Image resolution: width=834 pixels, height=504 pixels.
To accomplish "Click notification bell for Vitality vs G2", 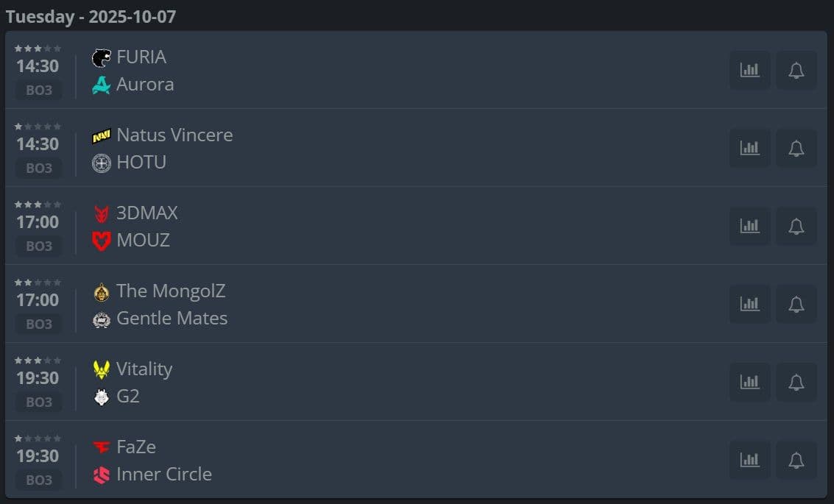I will [796, 383].
